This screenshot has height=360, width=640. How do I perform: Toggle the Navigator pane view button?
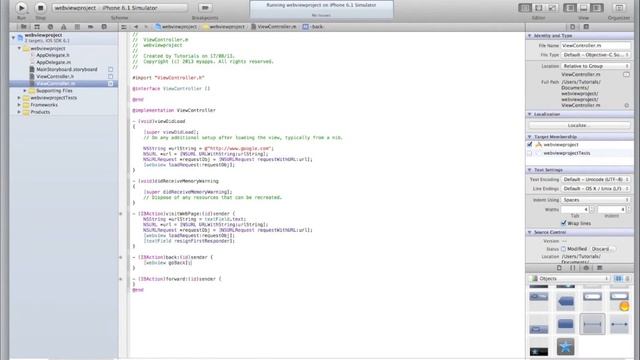(x=570, y=8)
